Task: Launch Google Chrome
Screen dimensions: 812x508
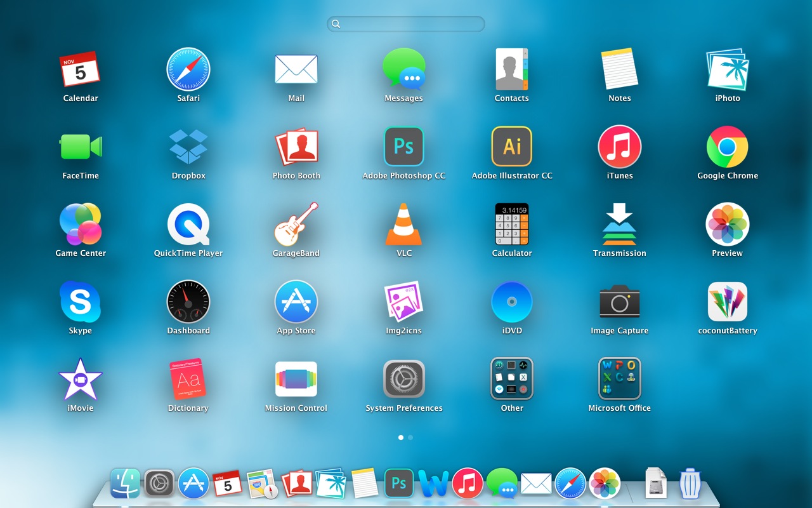Action: pos(728,147)
